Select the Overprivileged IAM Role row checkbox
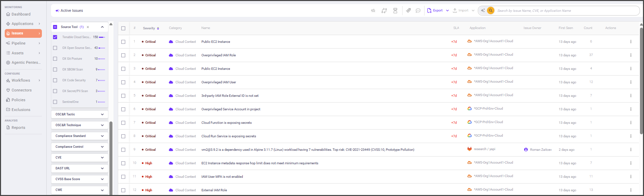The height and width of the screenshot is (196, 644). click(123, 55)
